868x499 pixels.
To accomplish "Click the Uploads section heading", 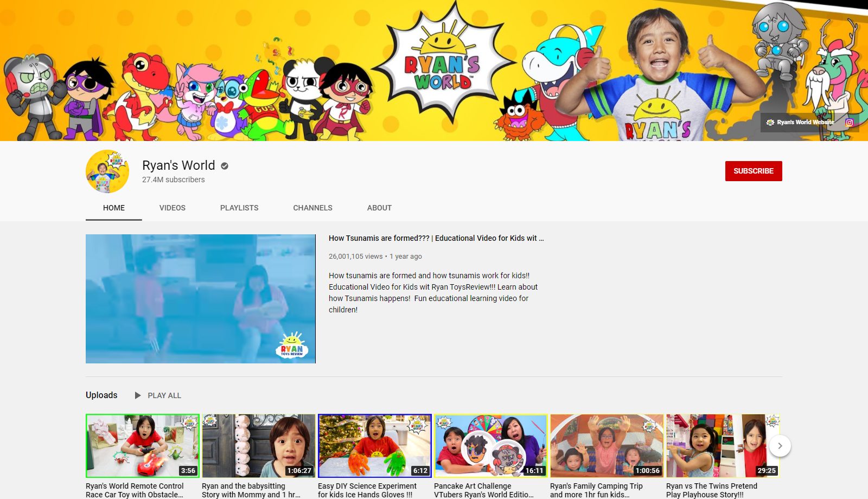I will coord(101,395).
